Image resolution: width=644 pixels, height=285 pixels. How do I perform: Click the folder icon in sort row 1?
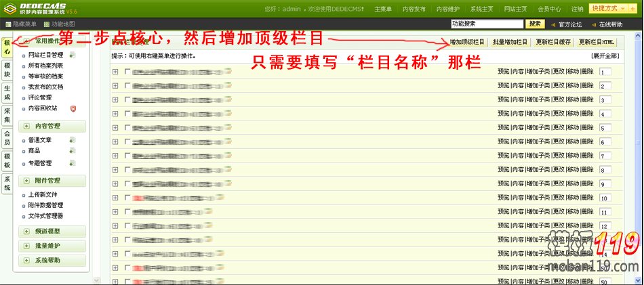tap(228, 71)
